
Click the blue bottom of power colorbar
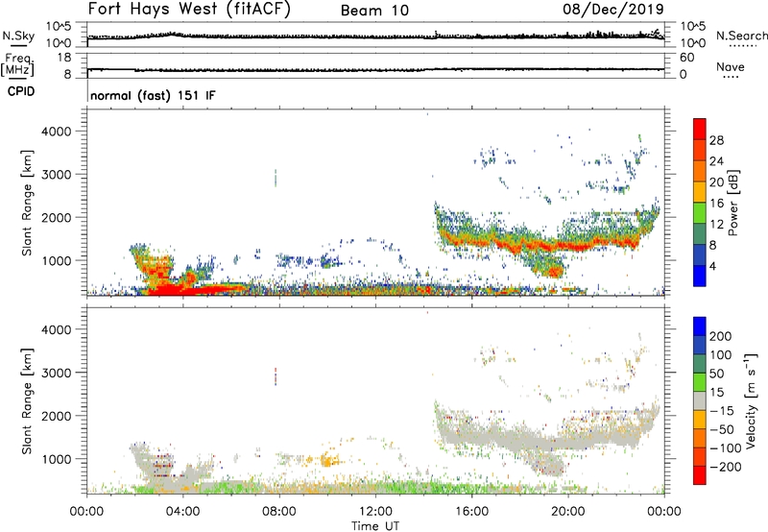point(700,276)
